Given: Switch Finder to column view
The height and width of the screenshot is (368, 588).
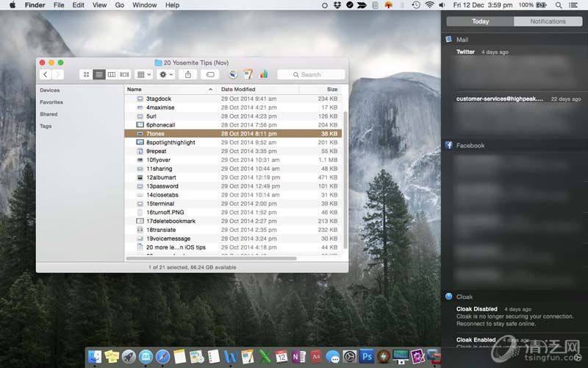Looking at the screenshot, I should tap(112, 74).
